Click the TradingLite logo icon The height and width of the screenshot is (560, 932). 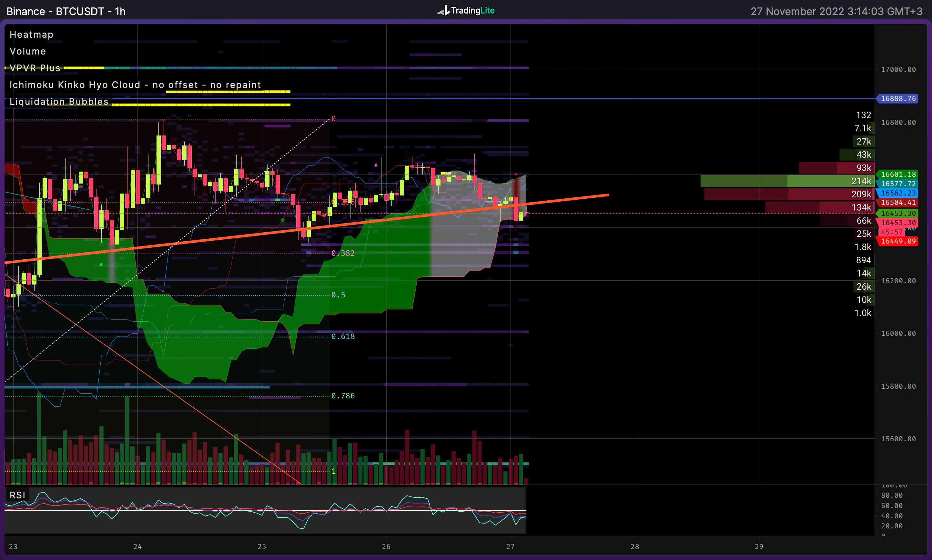pos(443,11)
